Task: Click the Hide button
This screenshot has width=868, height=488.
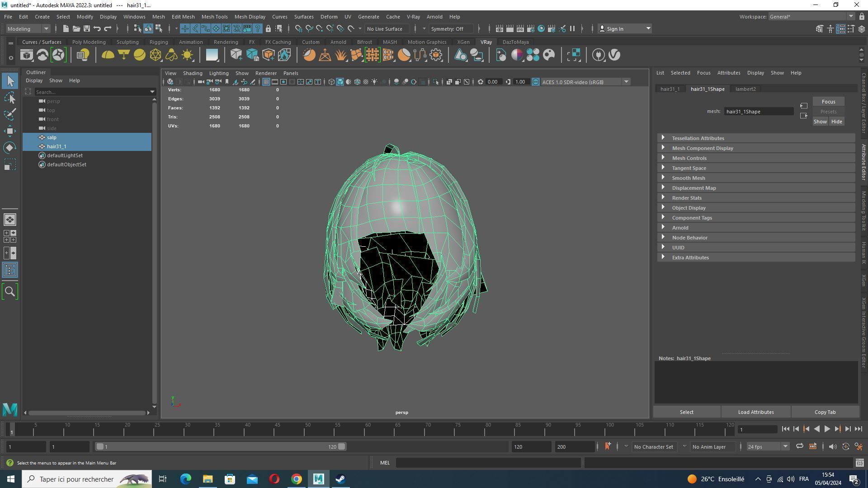Action: tap(836, 122)
